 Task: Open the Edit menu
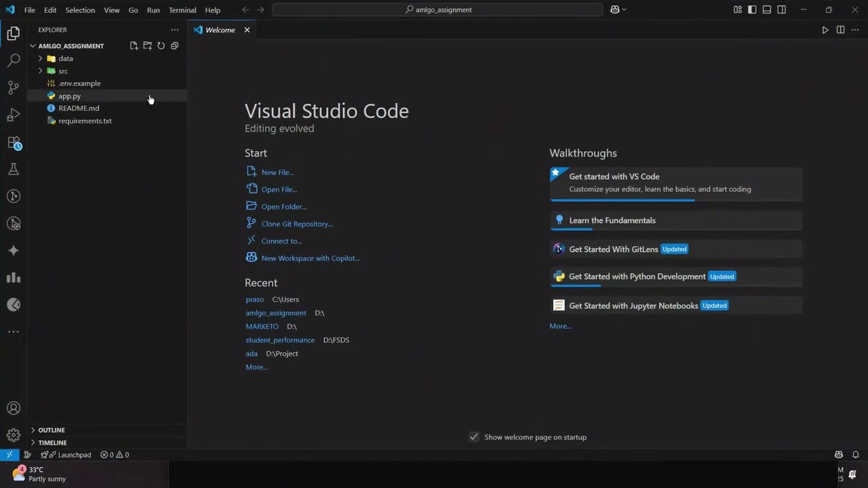[50, 10]
